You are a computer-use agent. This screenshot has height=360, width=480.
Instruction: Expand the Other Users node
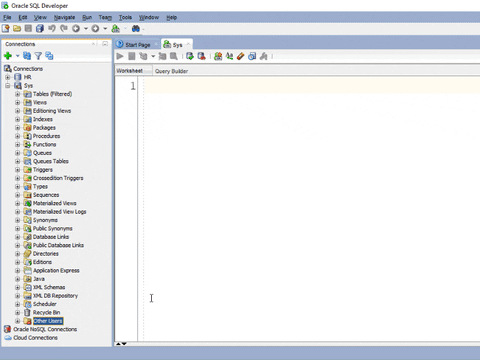[18, 321]
